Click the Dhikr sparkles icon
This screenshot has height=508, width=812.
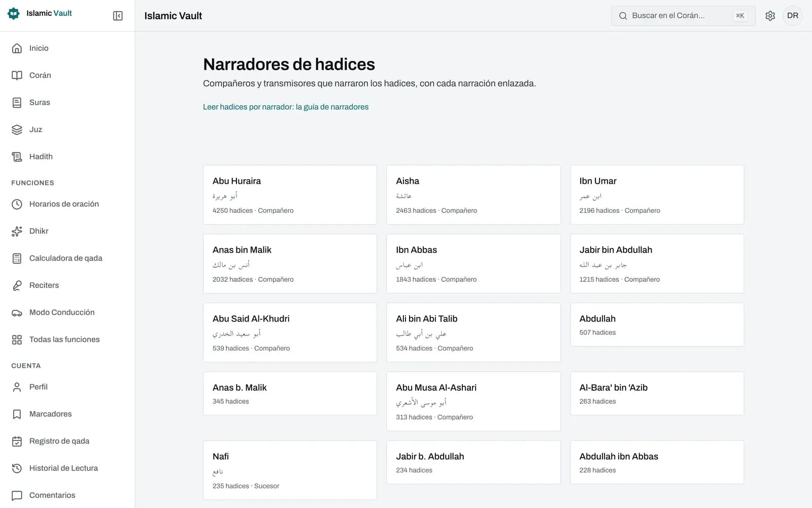pos(17,231)
